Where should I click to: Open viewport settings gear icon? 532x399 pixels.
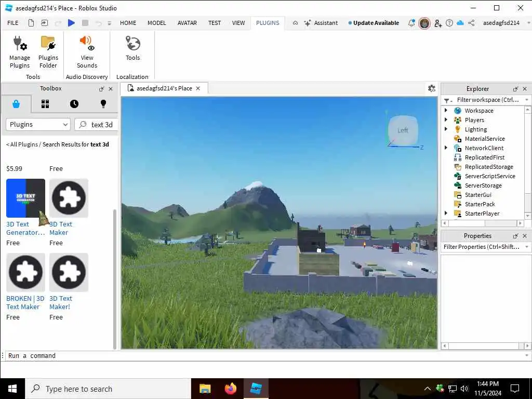[432, 88]
